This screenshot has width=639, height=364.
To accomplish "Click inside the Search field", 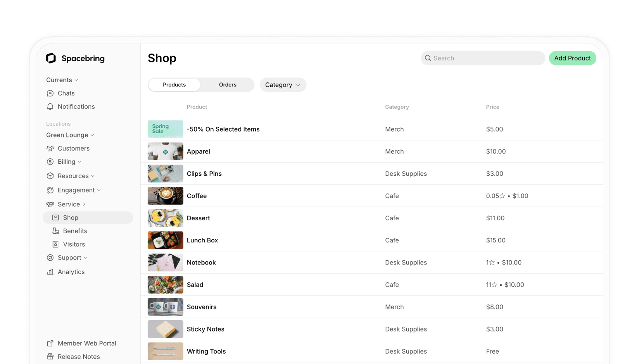I will (482, 58).
